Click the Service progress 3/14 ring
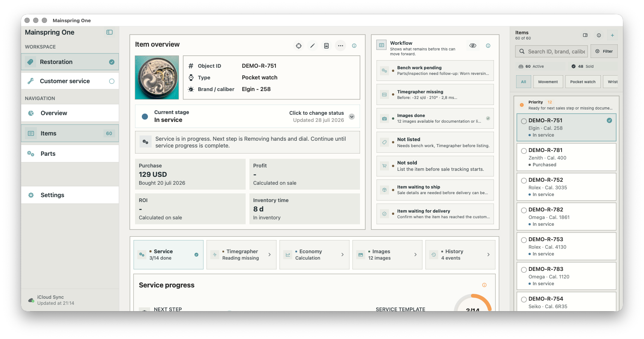The image size is (644, 339). 472,303
